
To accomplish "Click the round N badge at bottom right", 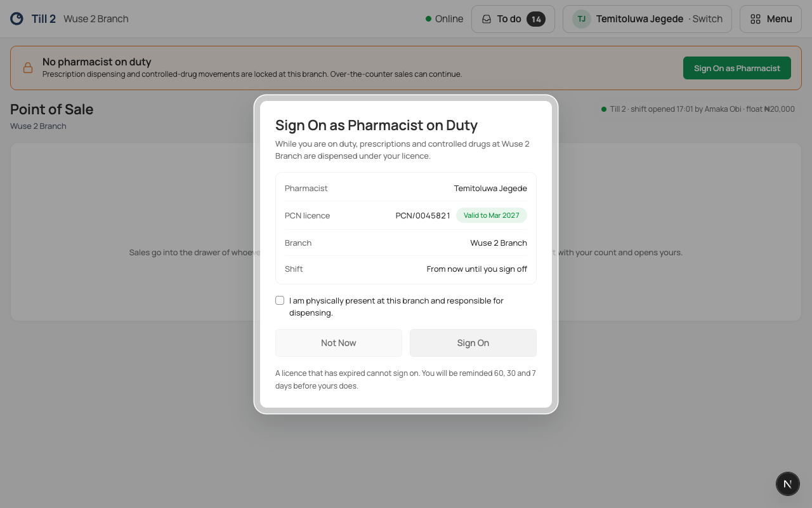I will pyautogui.click(x=788, y=484).
